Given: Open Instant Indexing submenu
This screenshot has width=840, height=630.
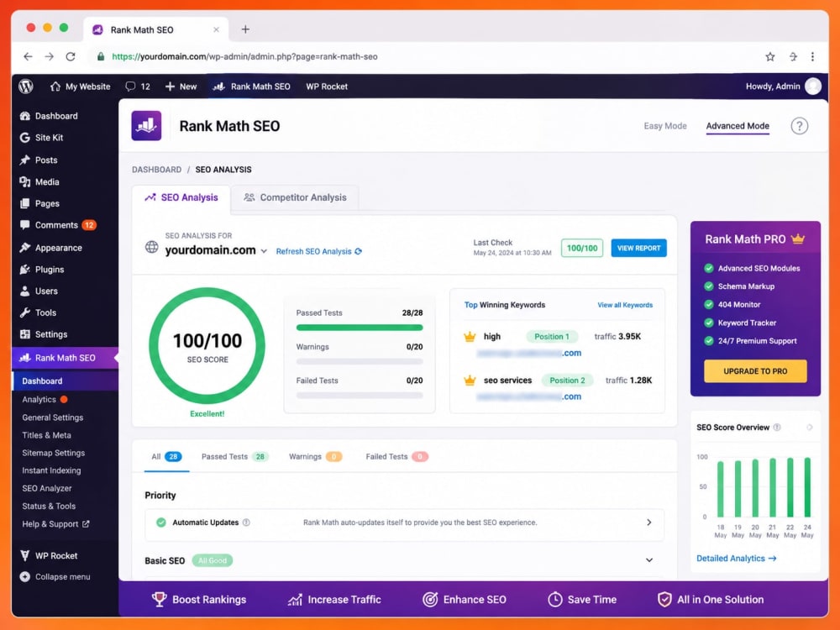Looking at the screenshot, I should 51,470.
